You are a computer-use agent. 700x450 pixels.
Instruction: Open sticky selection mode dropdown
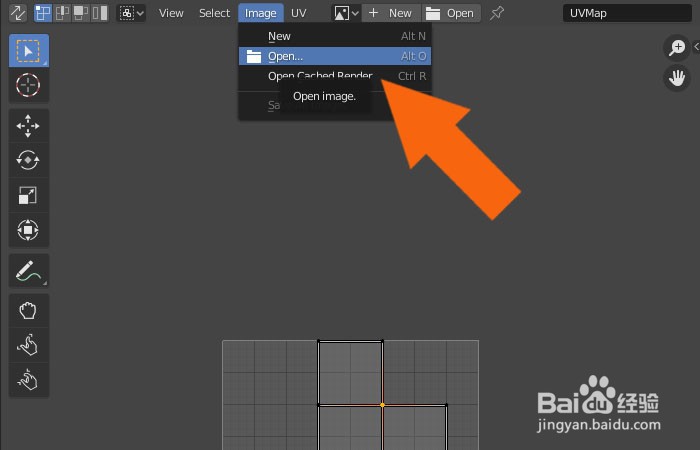click(131, 13)
